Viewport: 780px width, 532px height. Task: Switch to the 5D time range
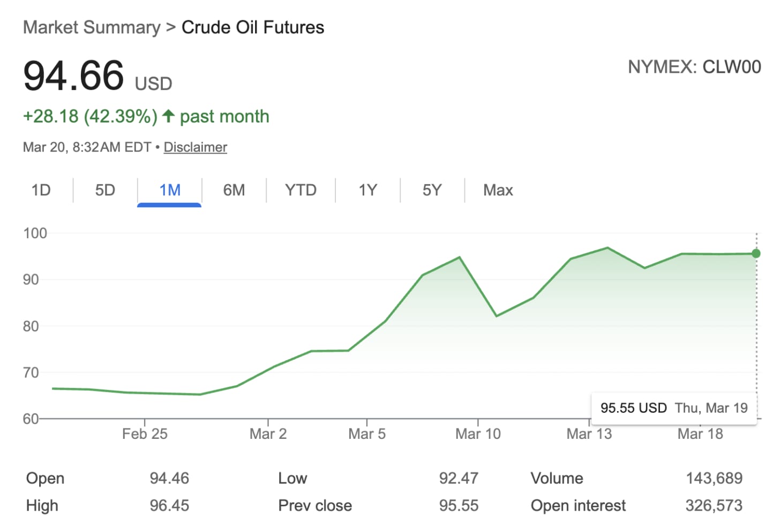click(x=105, y=190)
